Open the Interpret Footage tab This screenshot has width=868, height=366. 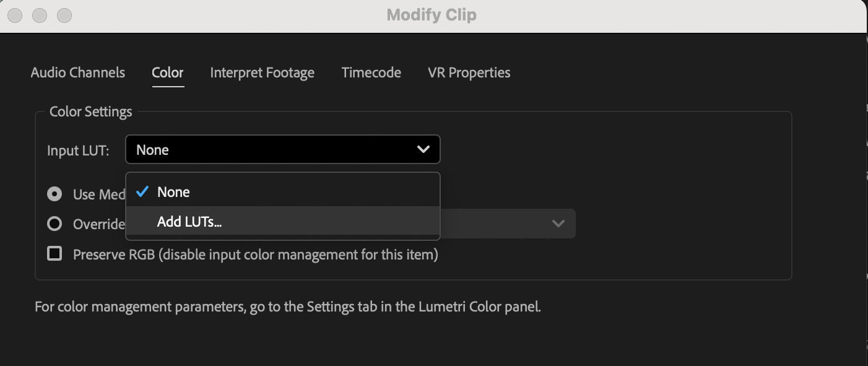pyautogui.click(x=263, y=73)
